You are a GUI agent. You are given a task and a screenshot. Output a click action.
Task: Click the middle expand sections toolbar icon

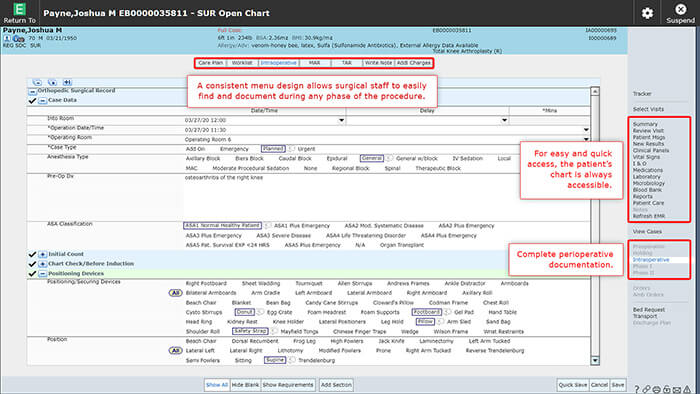point(52,82)
